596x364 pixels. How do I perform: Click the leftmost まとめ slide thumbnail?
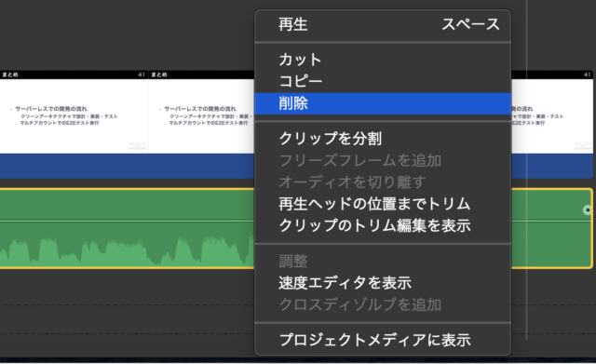(x=74, y=112)
